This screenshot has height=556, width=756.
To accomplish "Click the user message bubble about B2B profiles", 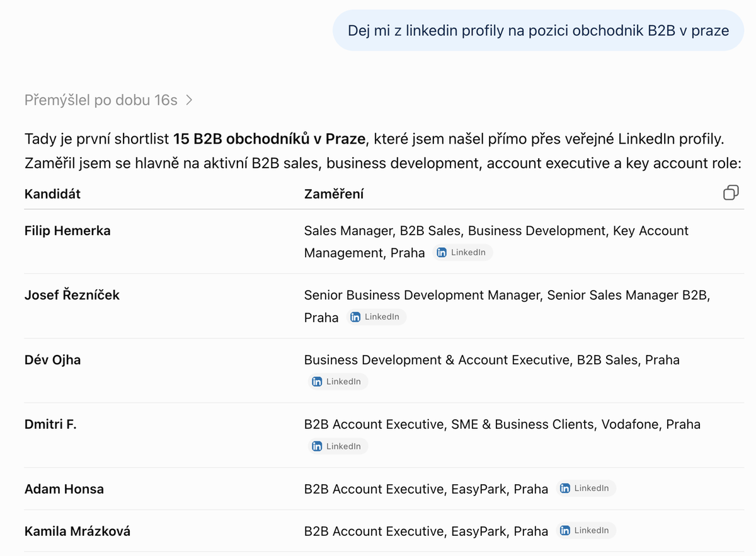I will 538,30.
